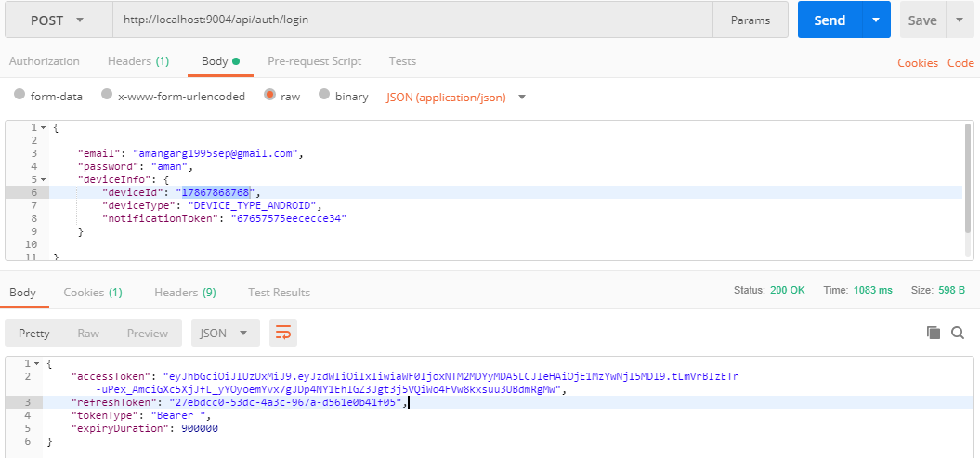
Task: Select raw body radio button
Action: pyautogui.click(x=270, y=95)
